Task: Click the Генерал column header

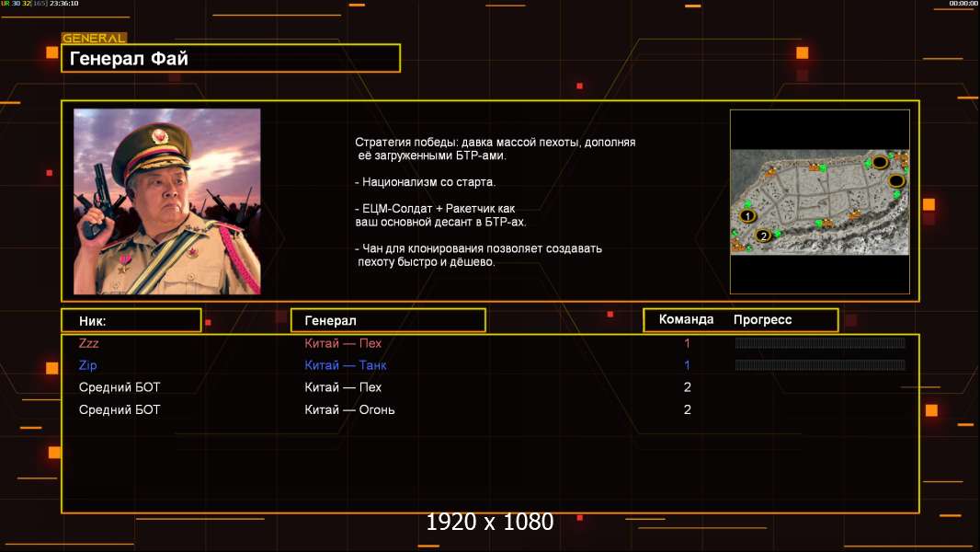Action: coord(388,321)
